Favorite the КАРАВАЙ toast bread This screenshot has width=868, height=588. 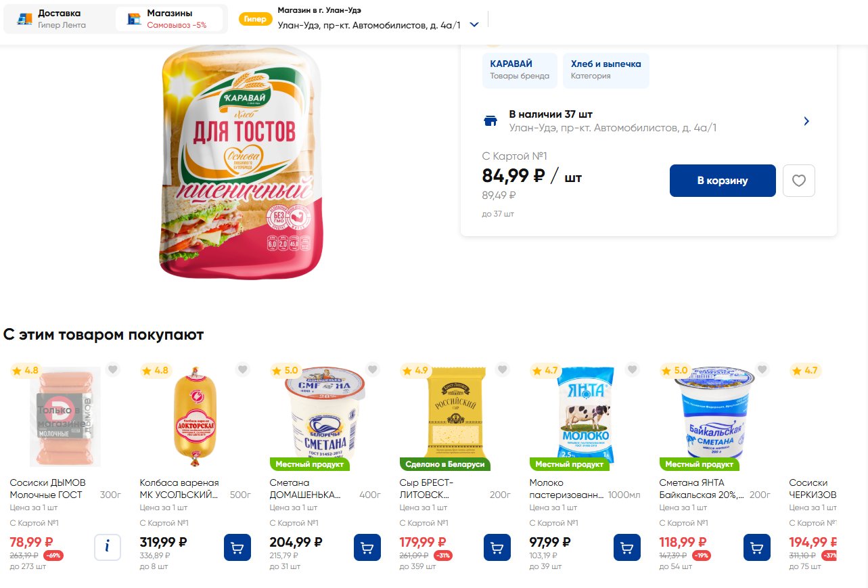point(799,181)
